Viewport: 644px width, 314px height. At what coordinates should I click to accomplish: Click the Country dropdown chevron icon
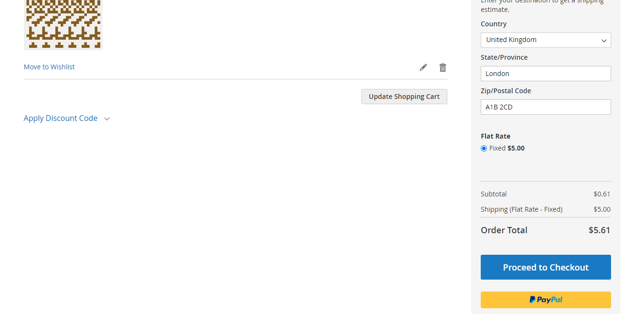604,40
